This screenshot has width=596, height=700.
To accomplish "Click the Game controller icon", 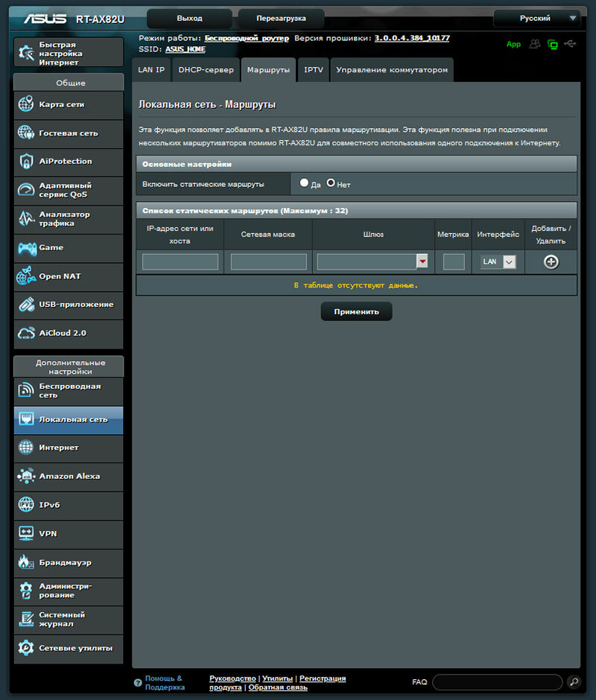I will pyautogui.click(x=27, y=248).
